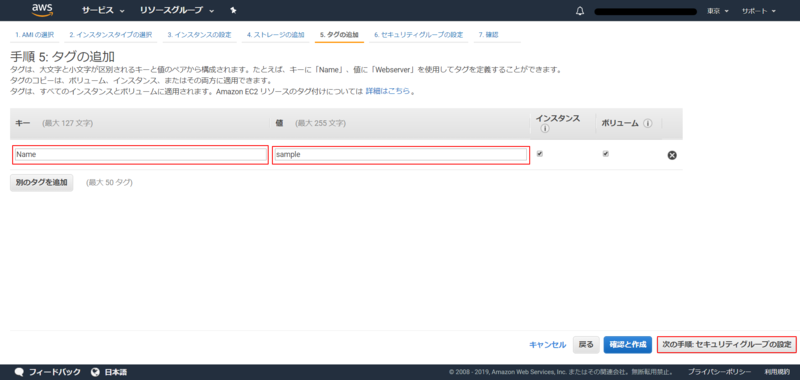Change language via 日本語

click(x=116, y=372)
